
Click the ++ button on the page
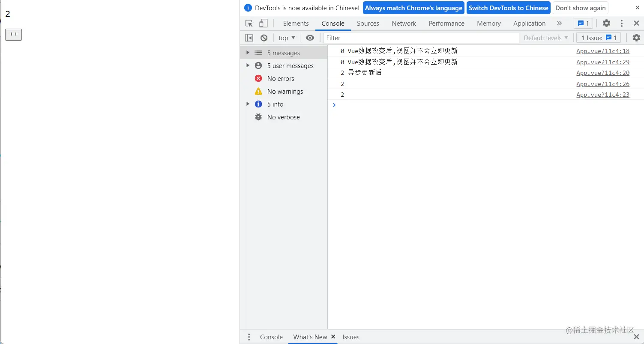(x=13, y=35)
